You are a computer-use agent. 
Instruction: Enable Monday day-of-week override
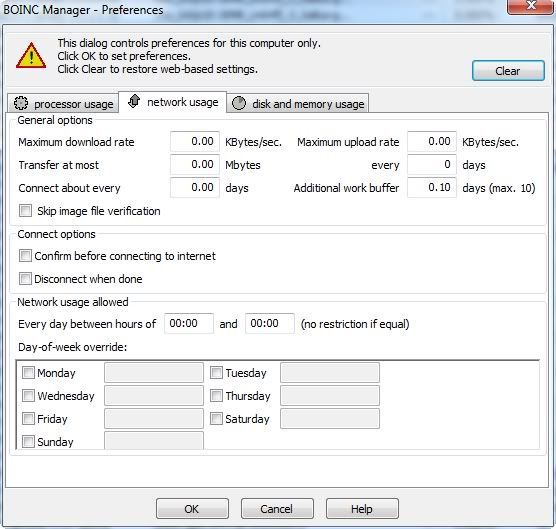pos(28,373)
